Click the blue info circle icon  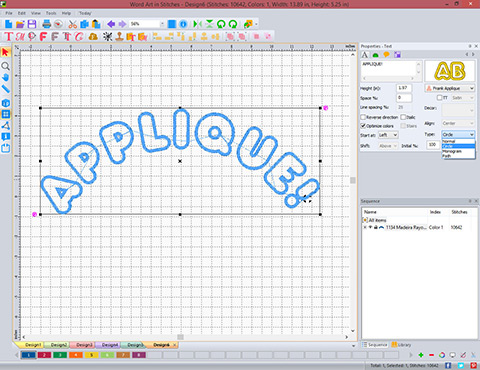pos(183,24)
